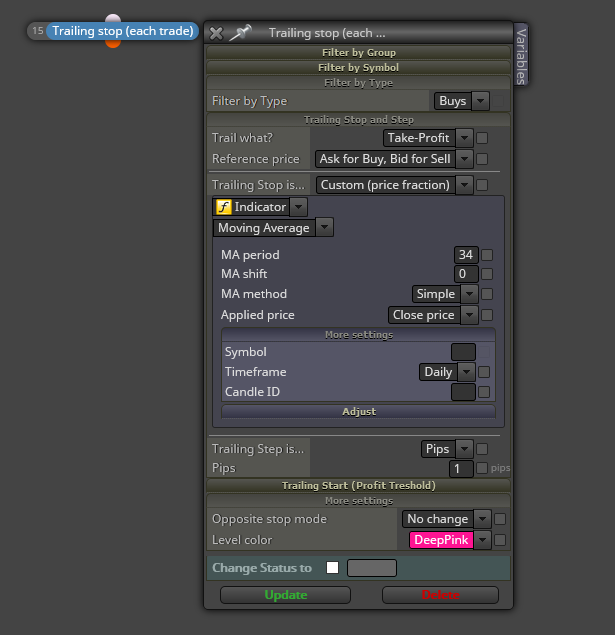Click the MA period field showing 34
The image size is (615, 635).
[466, 255]
